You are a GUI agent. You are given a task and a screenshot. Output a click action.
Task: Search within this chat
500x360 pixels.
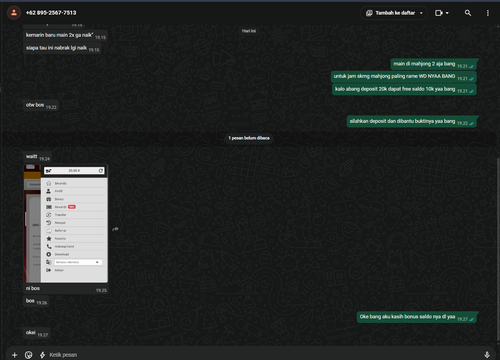click(468, 13)
